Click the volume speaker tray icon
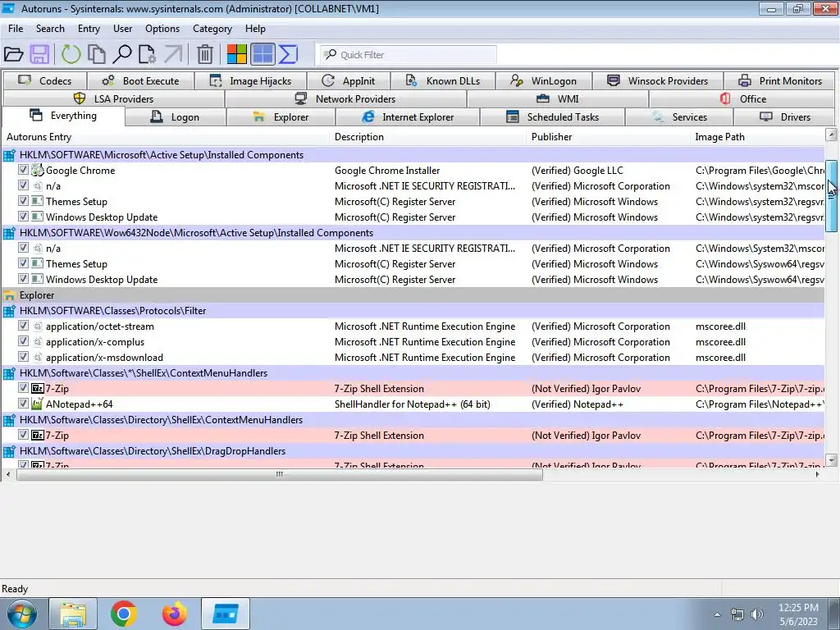 (757, 614)
